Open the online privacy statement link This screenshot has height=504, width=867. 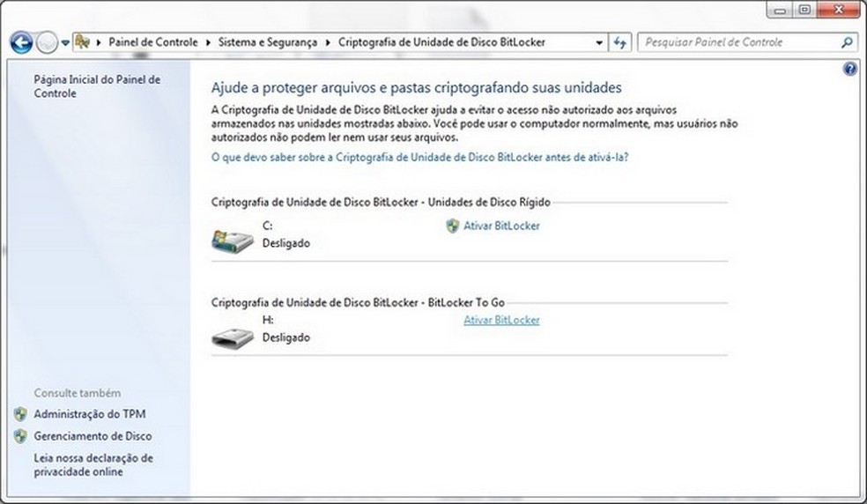93,464
